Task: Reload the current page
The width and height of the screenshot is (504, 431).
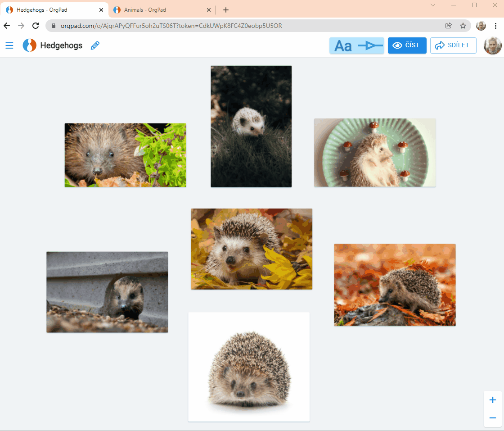Action: point(36,26)
